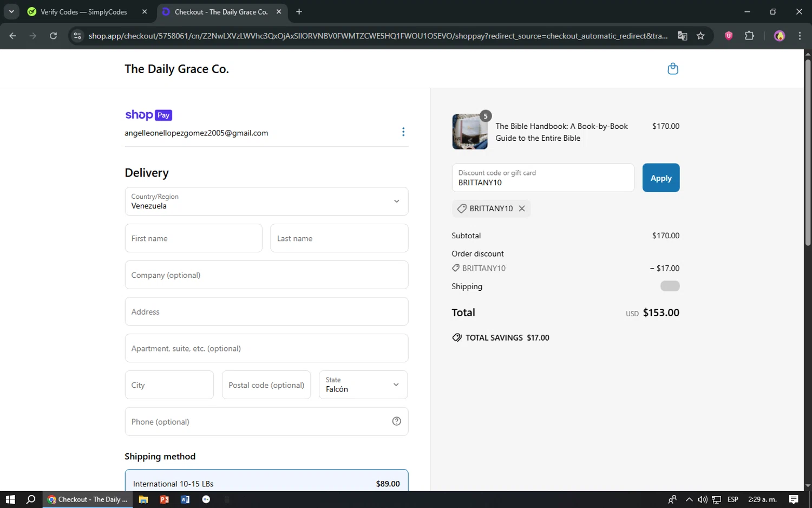Click the Postal code (optional) field
This screenshot has width=812, height=508.
coord(266,385)
